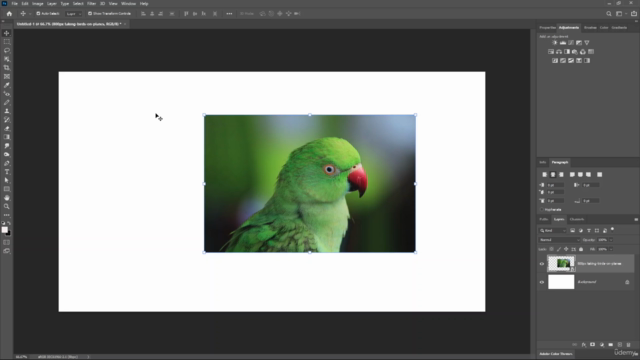This screenshot has width=640, height=360.
Task: Open the Layers panel flyout menu
Action: [x=636, y=219]
